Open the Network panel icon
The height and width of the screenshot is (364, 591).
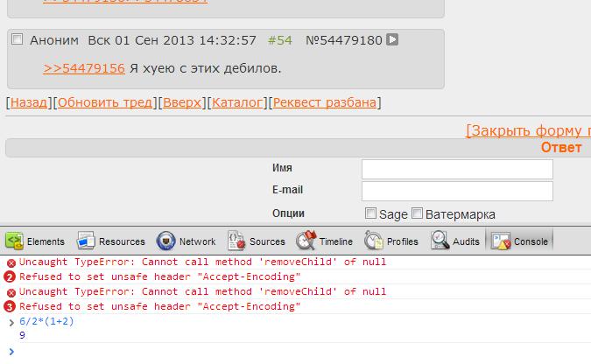(165, 241)
